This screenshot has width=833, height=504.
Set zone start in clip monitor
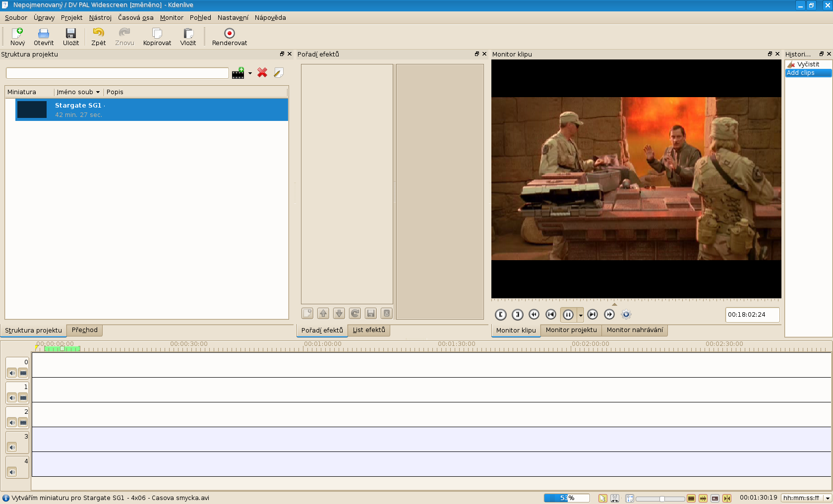pos(501,315)
